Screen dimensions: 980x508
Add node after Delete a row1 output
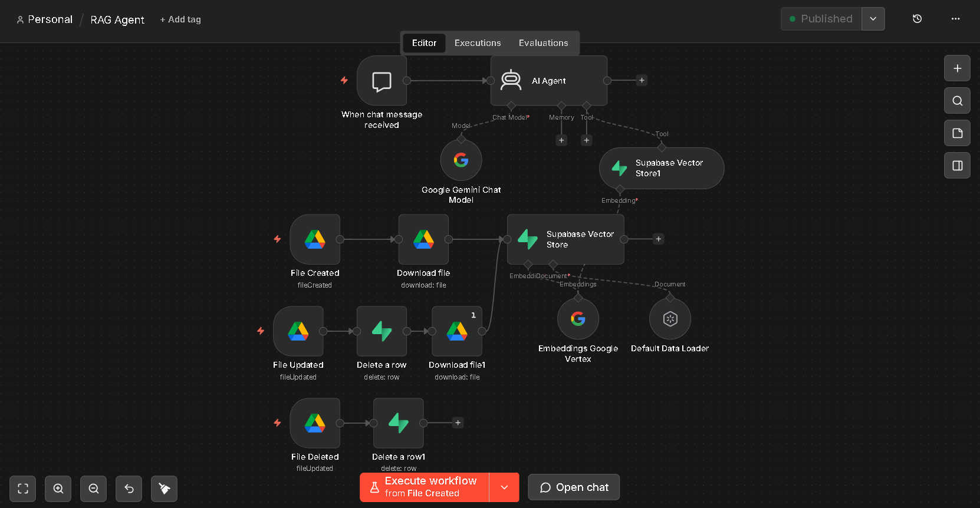coord(458,423)
